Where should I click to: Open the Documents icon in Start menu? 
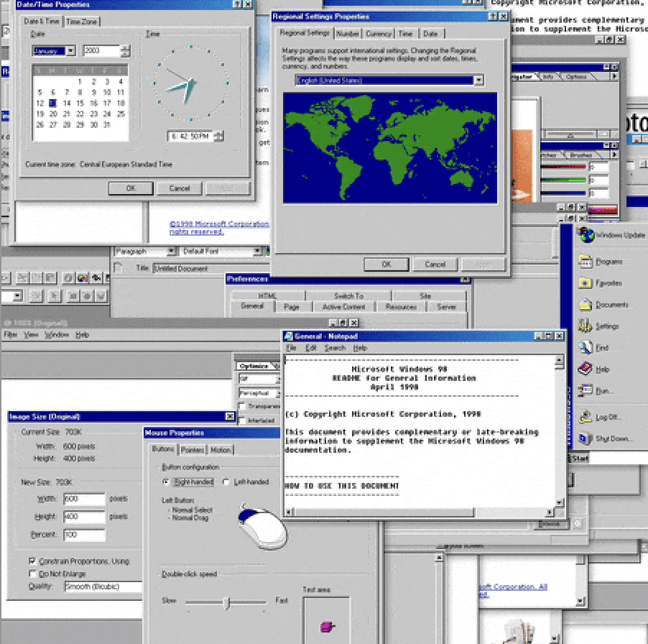pyautogui.click(x=585, y=305)
